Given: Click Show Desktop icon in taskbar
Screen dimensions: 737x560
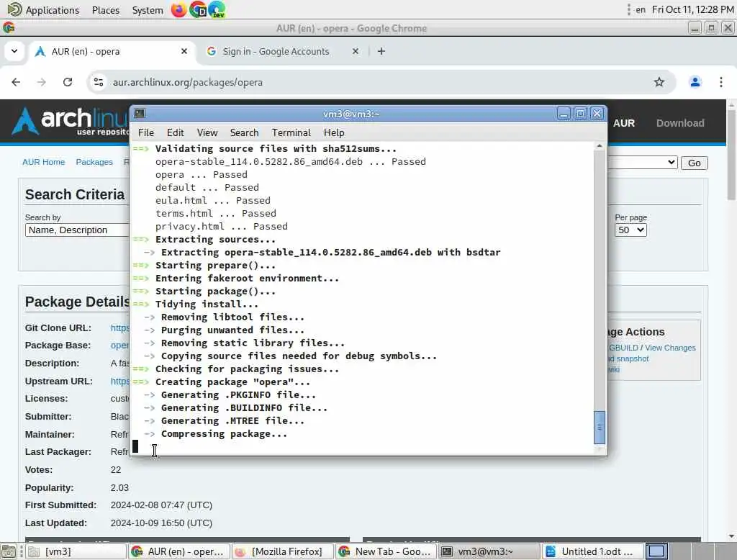Looking at the screenshot, I should pos(9,551).
